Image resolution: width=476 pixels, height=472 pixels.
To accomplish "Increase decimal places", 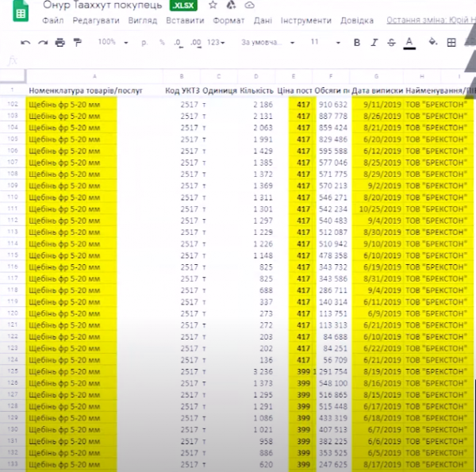I will tap(196, 43).
